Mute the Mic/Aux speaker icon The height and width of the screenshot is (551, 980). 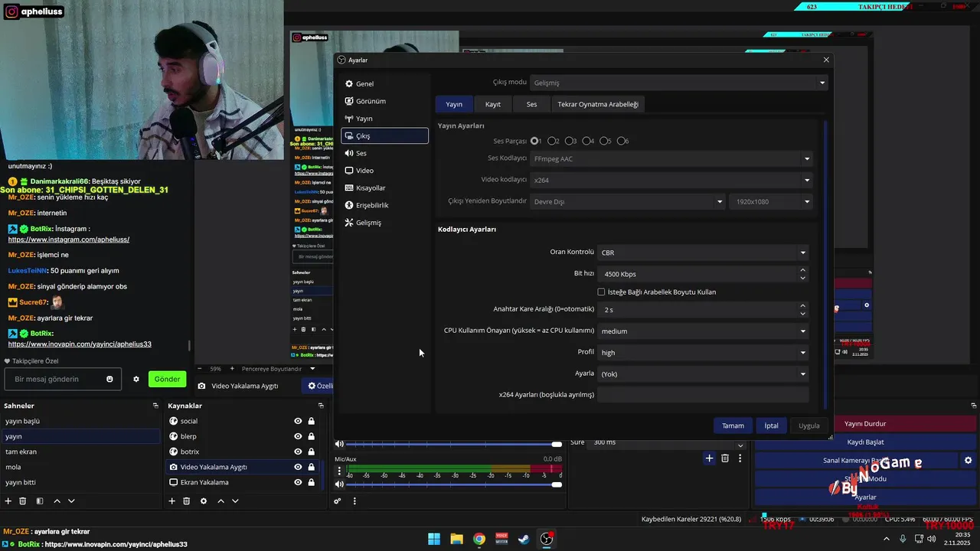tap(339, 484)
